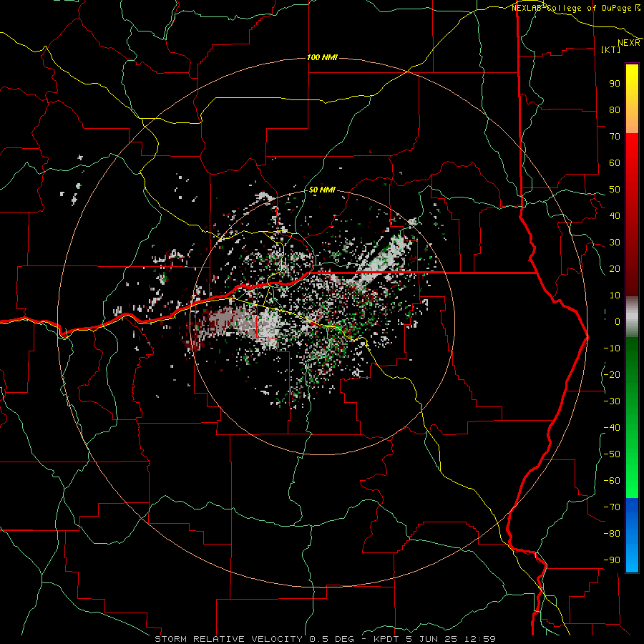The width and height of the screenshot is (644, 644).
Task: Click the red segment of the color bar
Action: tap(632, 215)
